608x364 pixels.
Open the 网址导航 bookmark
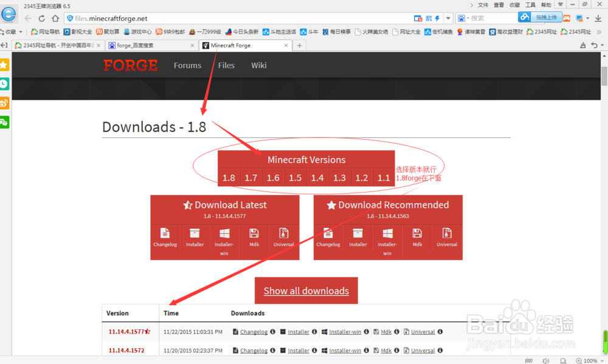coord(46,32)
